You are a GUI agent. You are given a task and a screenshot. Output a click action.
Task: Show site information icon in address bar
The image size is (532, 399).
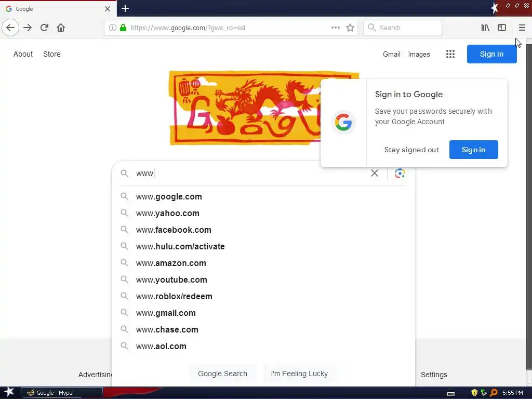113,28
